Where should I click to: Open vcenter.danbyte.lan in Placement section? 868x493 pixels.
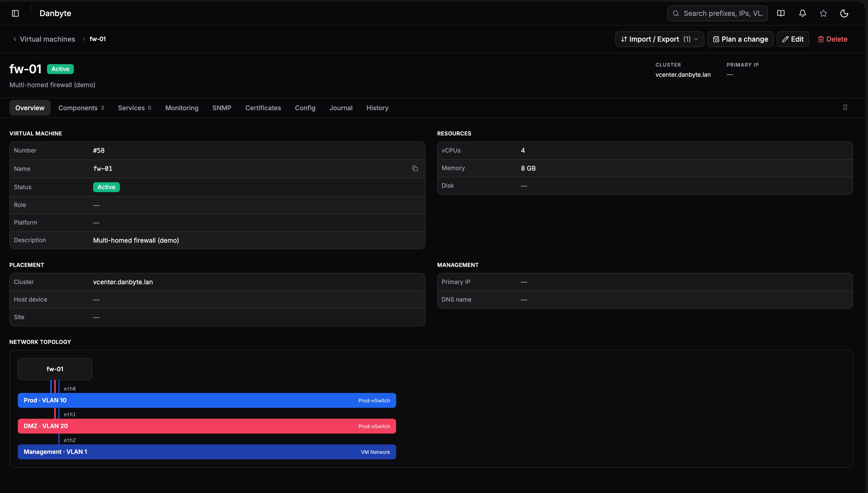click(123, 282)
